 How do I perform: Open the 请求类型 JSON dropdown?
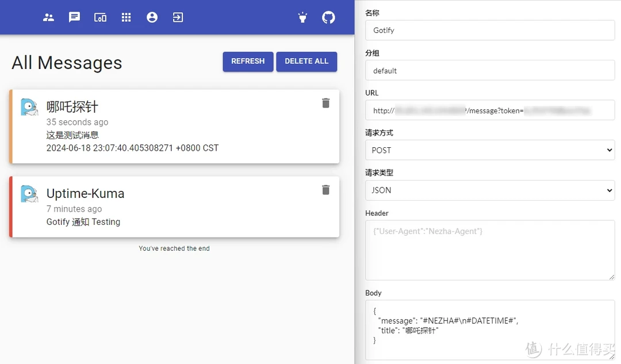click(x=490, y=190)
